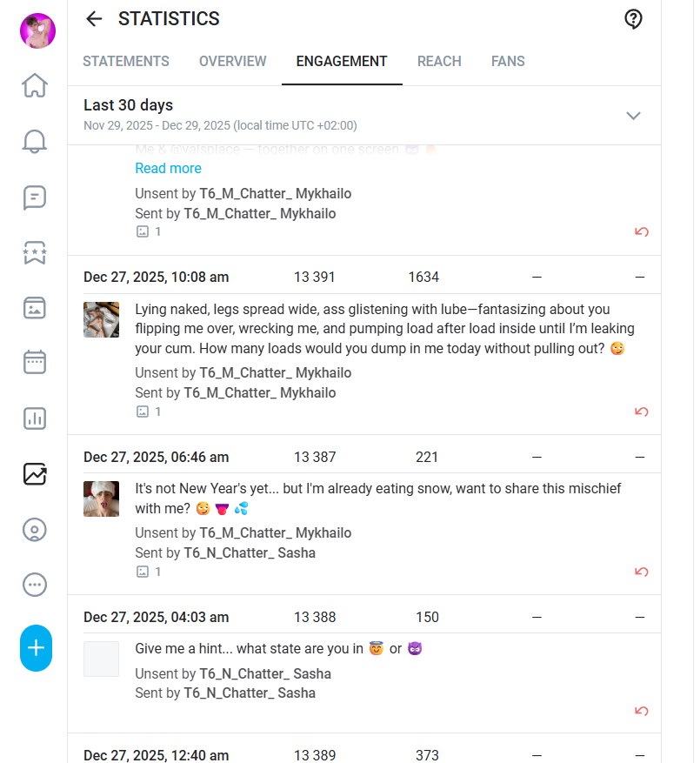Open the profile icon in sidebar
The height and width of the screenshot is (763, 700).
[35, 530]
